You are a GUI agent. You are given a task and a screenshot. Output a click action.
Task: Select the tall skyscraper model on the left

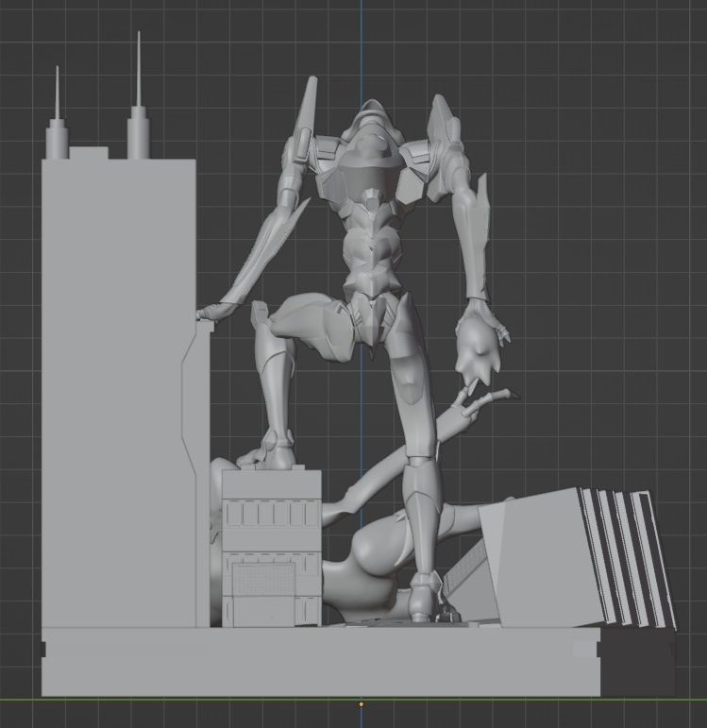click(118, 392)
